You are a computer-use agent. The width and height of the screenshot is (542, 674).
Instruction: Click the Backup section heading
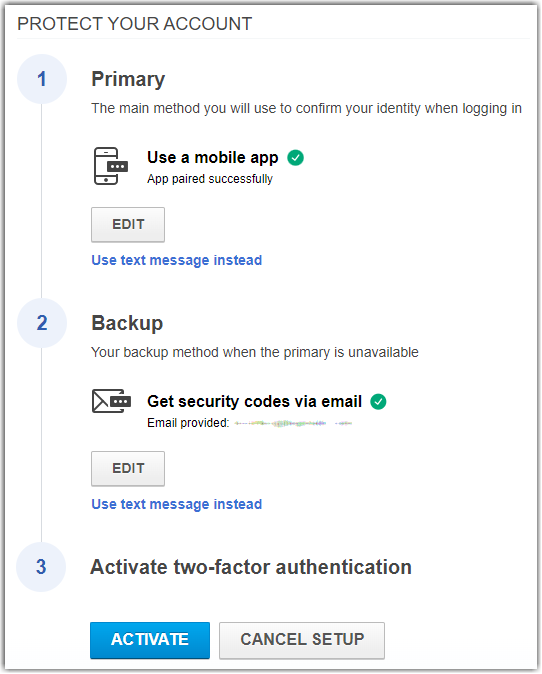(127, 323)
